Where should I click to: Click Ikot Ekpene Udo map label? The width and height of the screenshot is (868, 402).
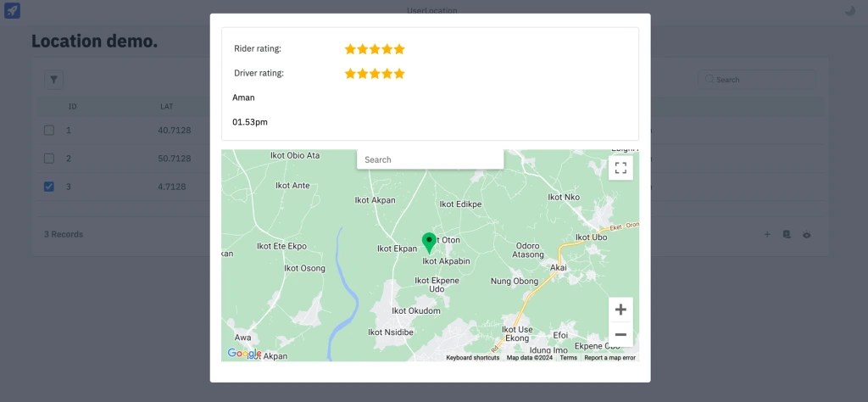pos(437,285)
